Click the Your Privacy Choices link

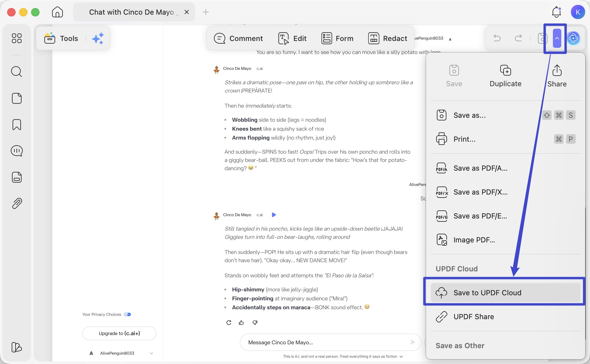[x=102, y=314]
